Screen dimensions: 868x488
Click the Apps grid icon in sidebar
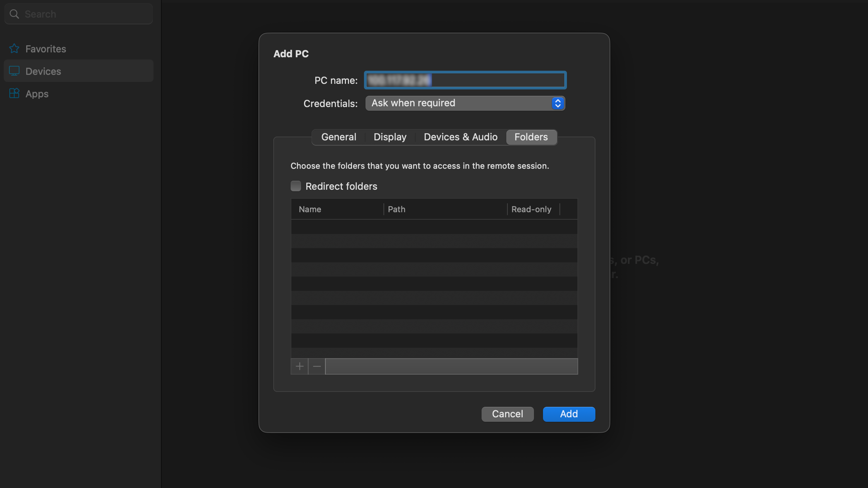coord(14,94)
